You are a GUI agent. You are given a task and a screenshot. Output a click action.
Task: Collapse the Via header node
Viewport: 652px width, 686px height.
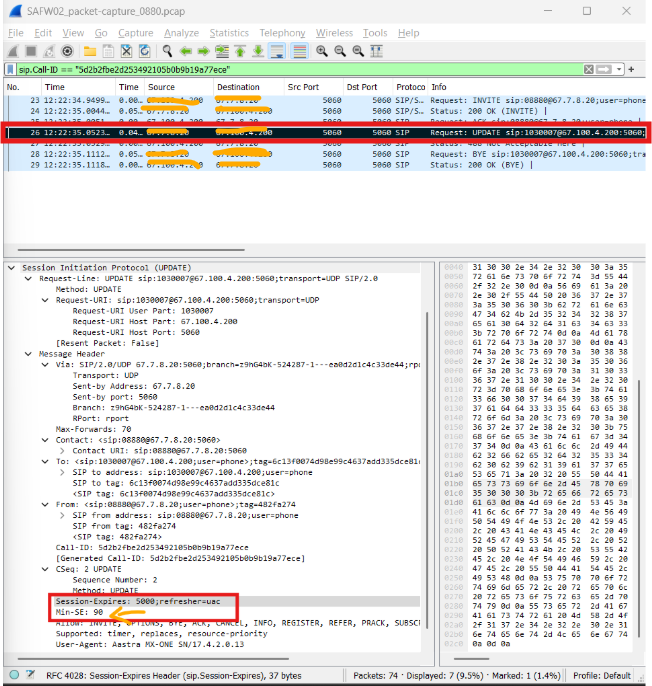tap(45, 365)
